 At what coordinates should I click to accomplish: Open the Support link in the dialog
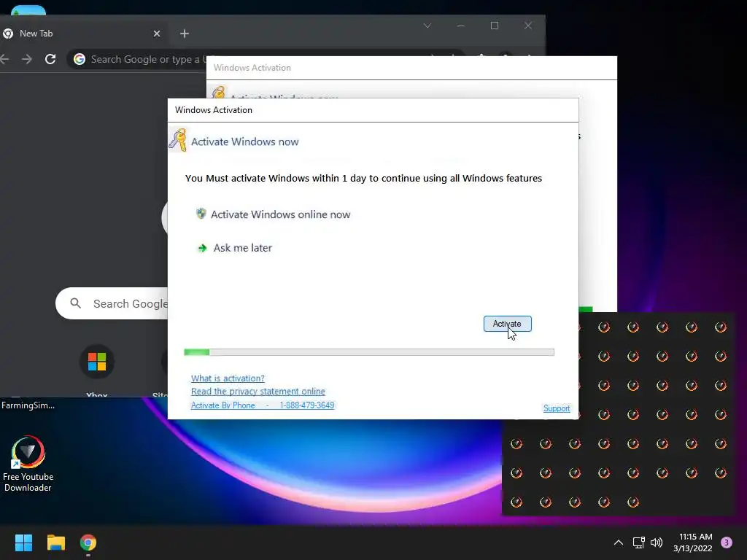(x=557, y=408)
